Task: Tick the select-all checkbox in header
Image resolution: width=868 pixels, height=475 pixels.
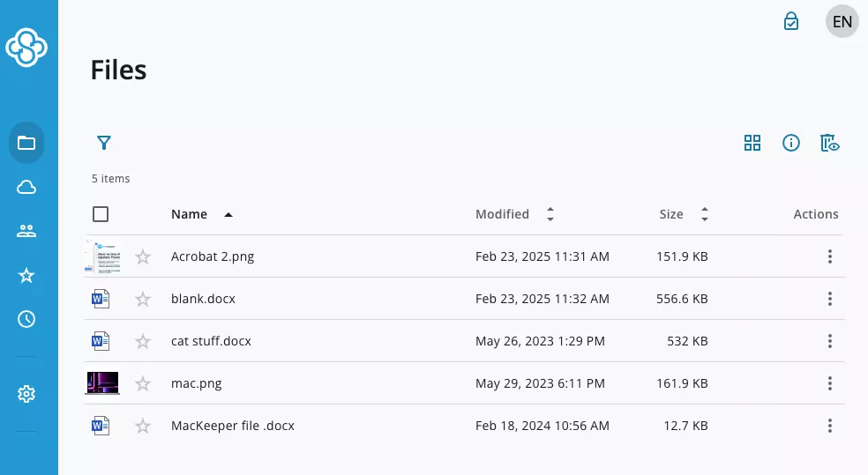Action: 101,214
